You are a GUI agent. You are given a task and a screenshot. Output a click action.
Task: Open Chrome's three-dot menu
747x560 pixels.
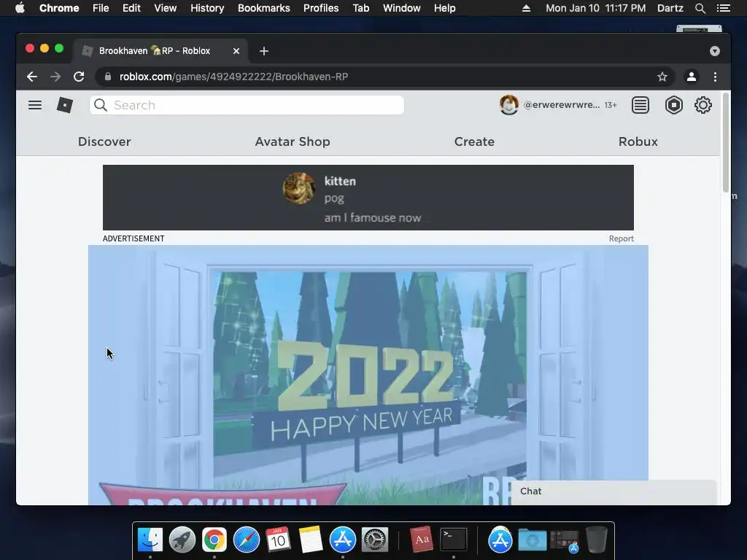tap(715, 77)
